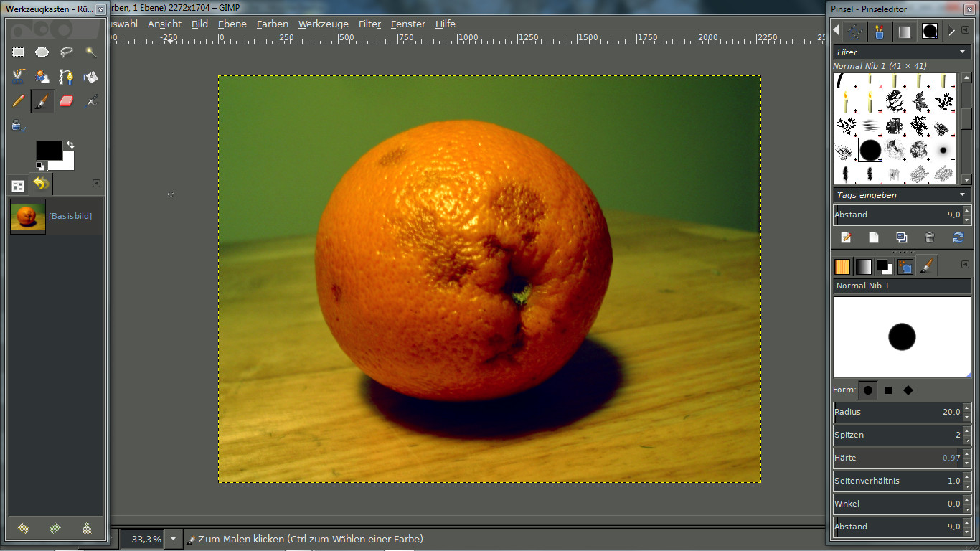Screen dimensions: 980x551
Task: Open the Ebene menu
Action: pyautogui.click(x=232, y=24)
